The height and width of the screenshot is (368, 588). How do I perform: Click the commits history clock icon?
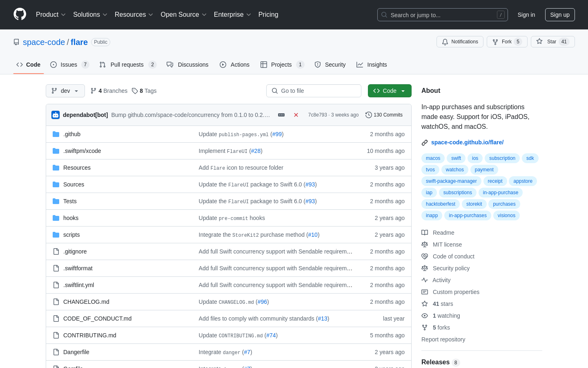[x=369, y=115]
